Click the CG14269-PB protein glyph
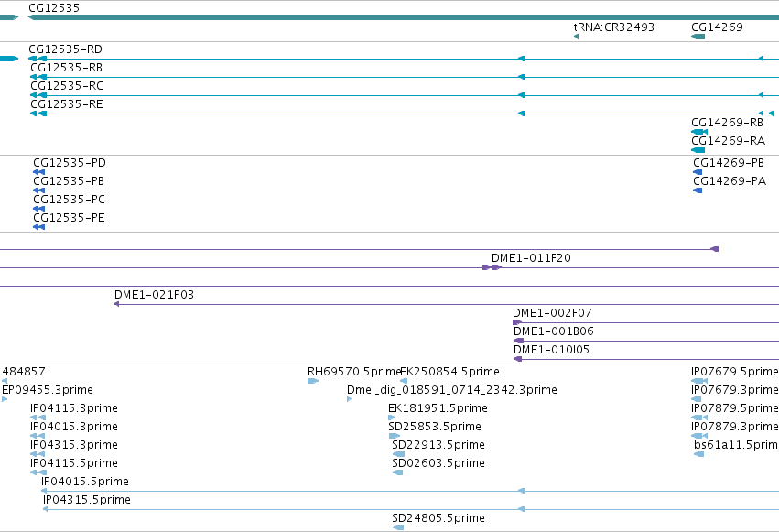 coord(698,172)
